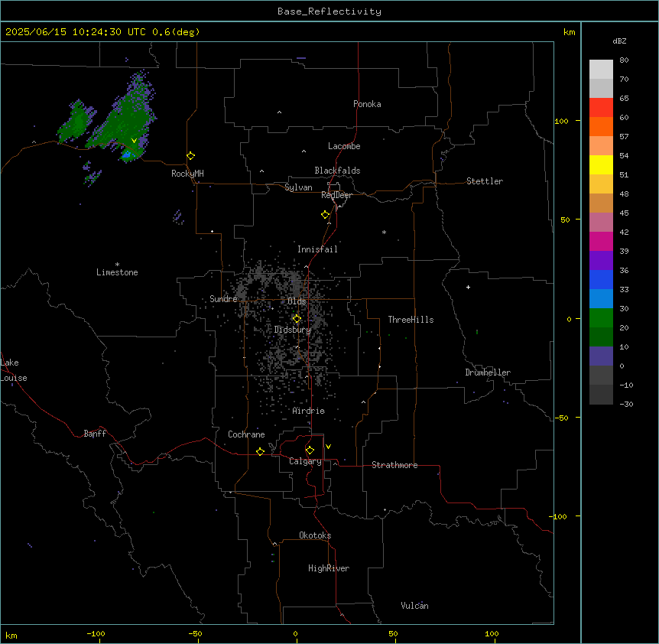The image size is (659, 644).
Task: Click the Vulcan city label
Action: tap(414, 606)
